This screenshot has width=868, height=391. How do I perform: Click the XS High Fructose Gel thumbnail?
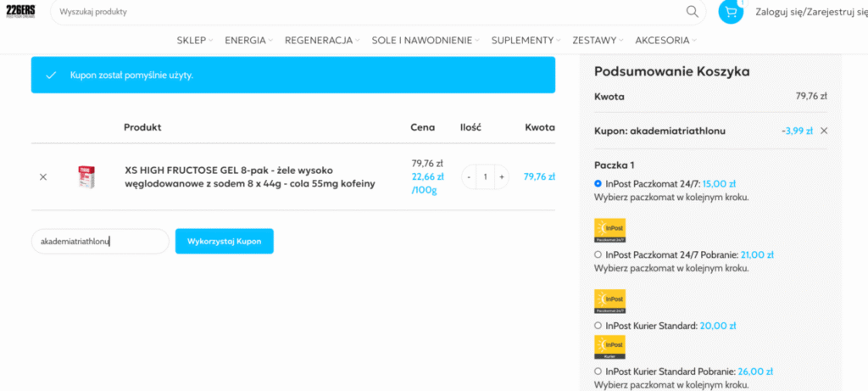pos(85,176)
